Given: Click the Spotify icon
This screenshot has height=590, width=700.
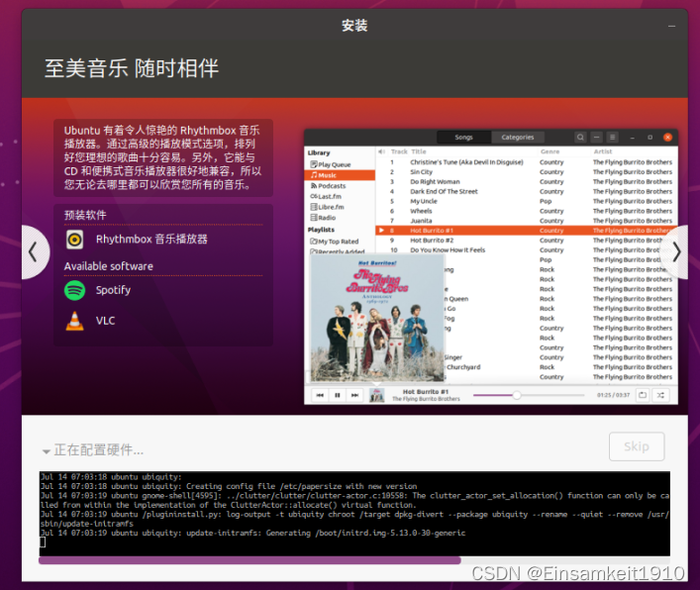Looking at the screenshot, I should point(75,290).
